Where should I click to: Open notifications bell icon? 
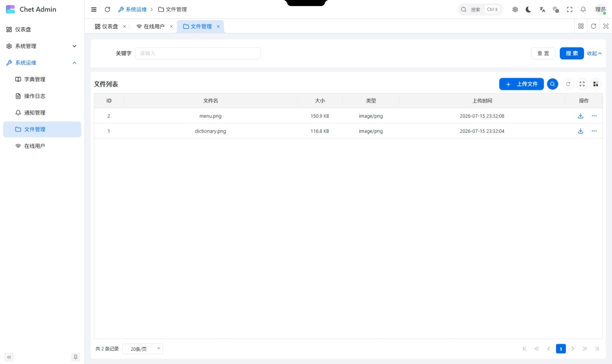pyautogui.click(x=583, y=9)
